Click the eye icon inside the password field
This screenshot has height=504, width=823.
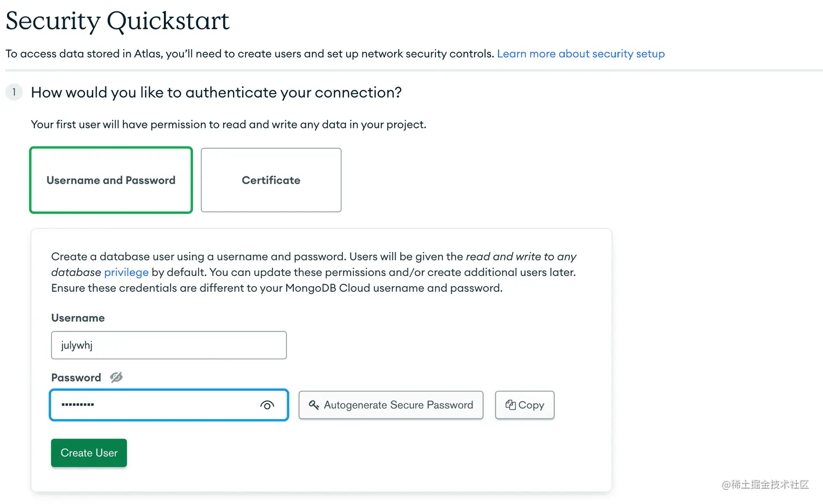tap(267, 405)
